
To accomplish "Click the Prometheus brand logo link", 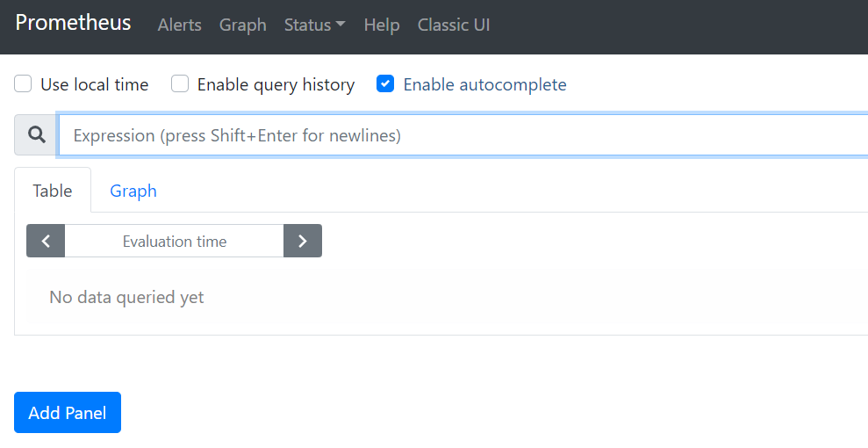I will (73, 23).
